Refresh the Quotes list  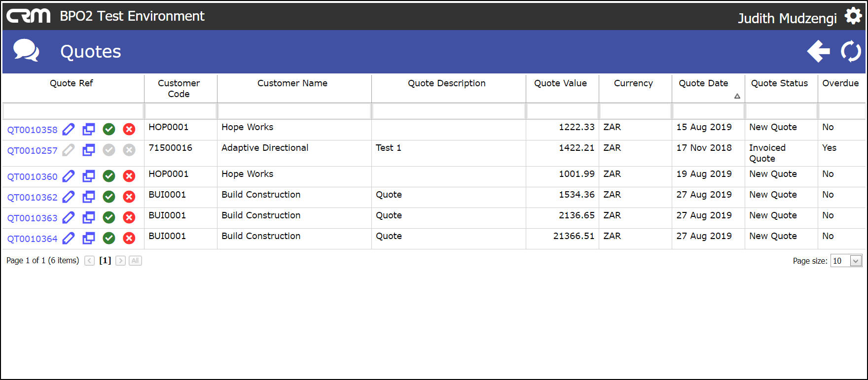coord(851,51)
